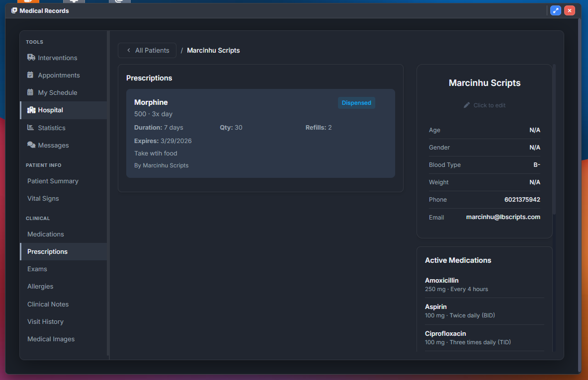Select Prescriptions in the sidebar

tap(64, 251)
